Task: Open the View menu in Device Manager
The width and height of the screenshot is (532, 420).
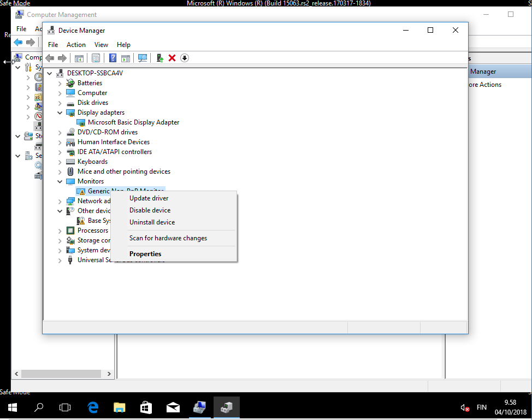Action: 101,45
